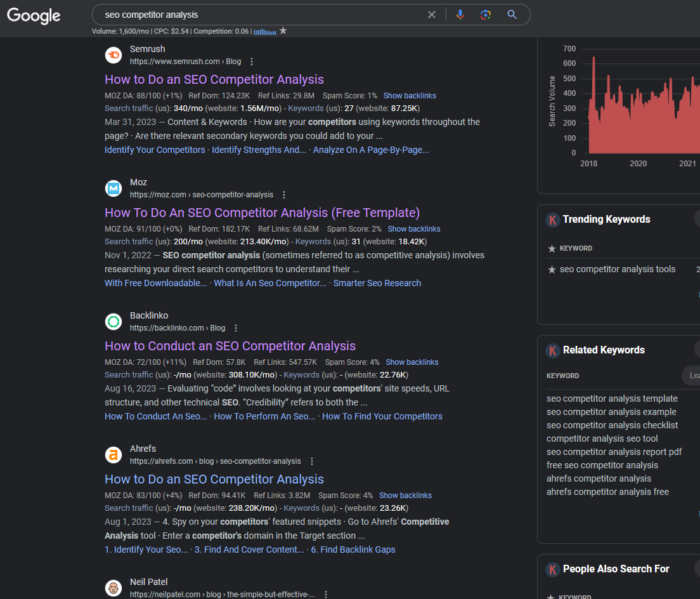
Task: Open 'With Free Downloadable...' sitelink
Action: pyautogui.click(x=156, y=283)
